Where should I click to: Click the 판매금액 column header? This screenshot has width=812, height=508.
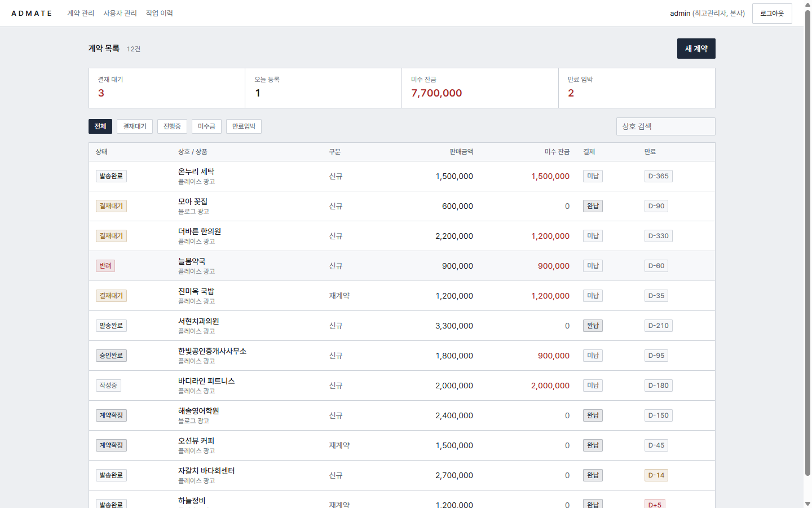(461, 152)
